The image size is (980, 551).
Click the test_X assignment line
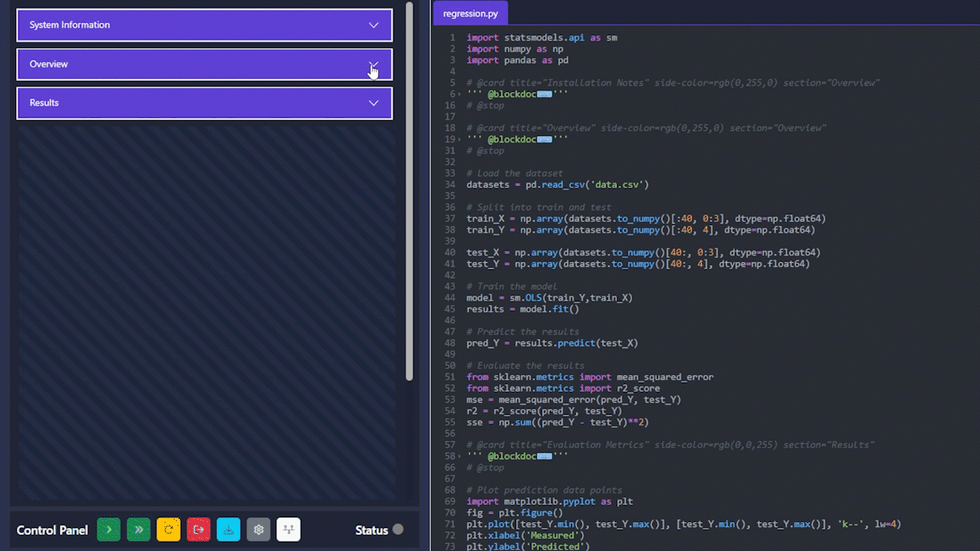click(x=644, y=253)
